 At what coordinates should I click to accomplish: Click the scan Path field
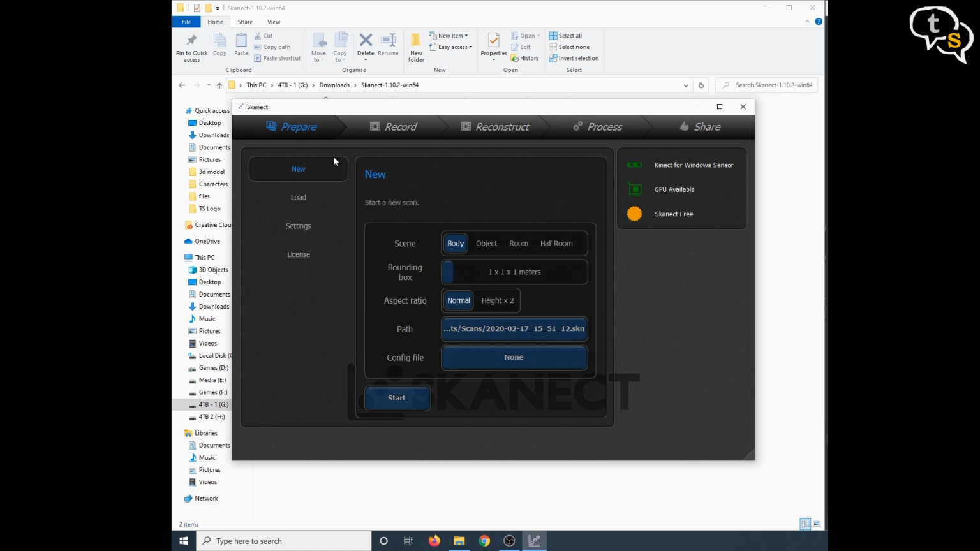coord(514,329)
